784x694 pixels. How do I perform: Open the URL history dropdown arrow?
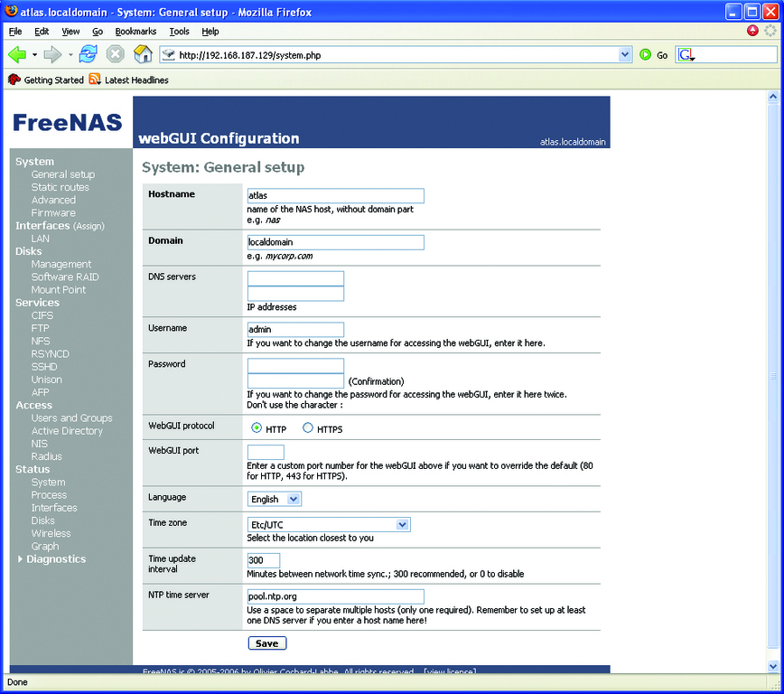(625, 55)
